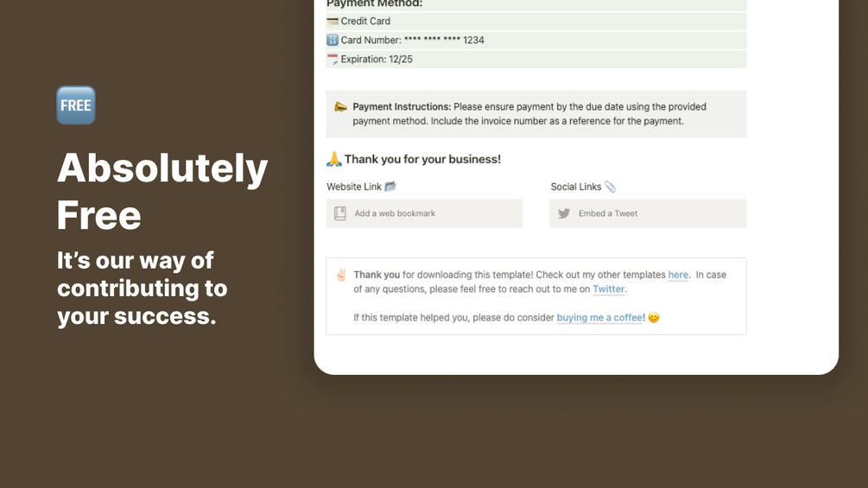The width and height of the screenshot is (868, 488).
Task: Click the masked card number text
Action: (x=444, y=40)
